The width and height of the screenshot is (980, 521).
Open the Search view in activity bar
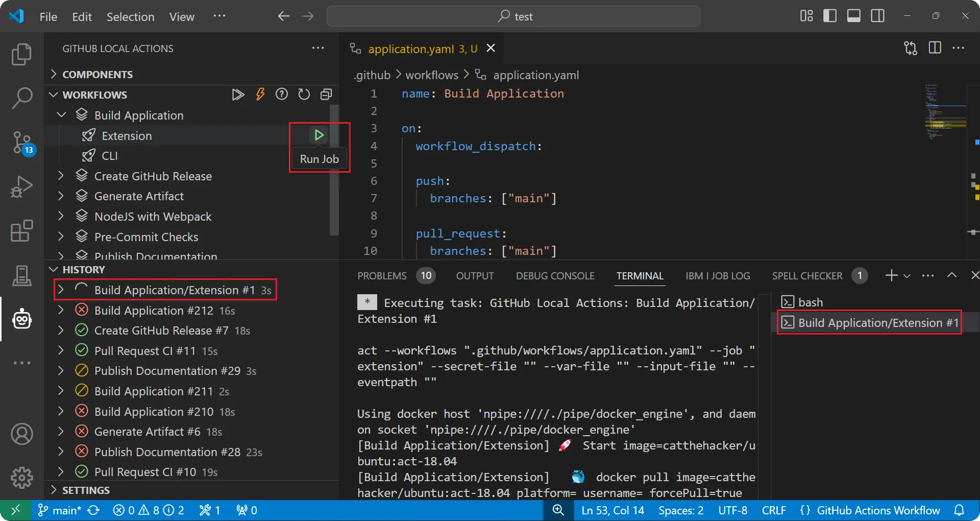pos(21,98)
